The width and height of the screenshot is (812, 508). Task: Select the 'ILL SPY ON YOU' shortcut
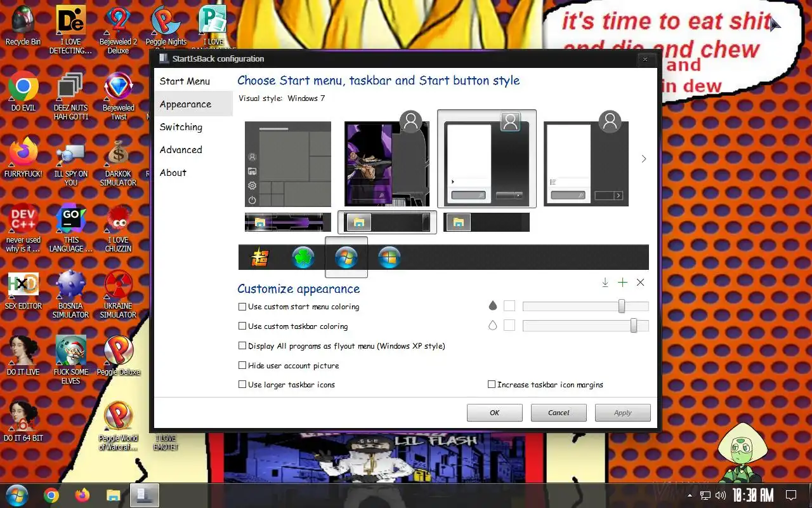click(x=70, y=163)
